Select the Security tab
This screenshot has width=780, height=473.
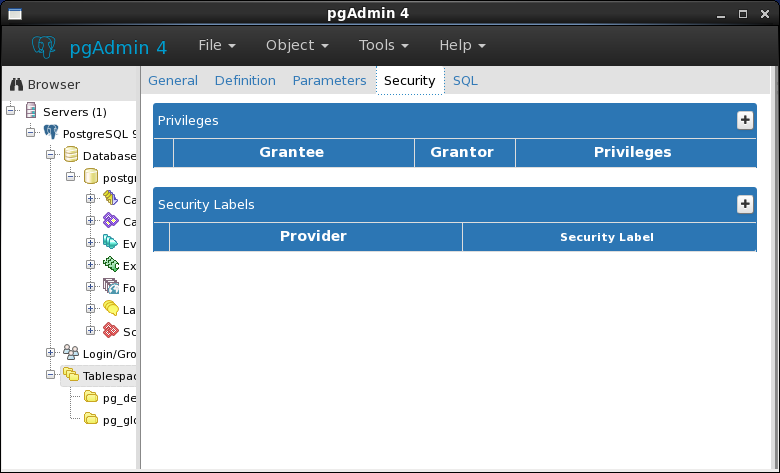[x=410, y=81]
